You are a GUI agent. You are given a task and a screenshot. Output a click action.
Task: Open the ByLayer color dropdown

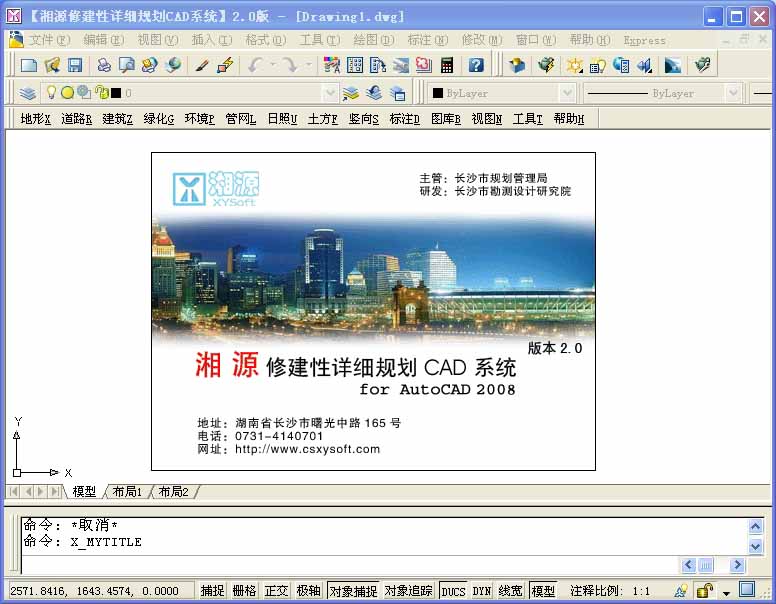(x=567, y=93)
